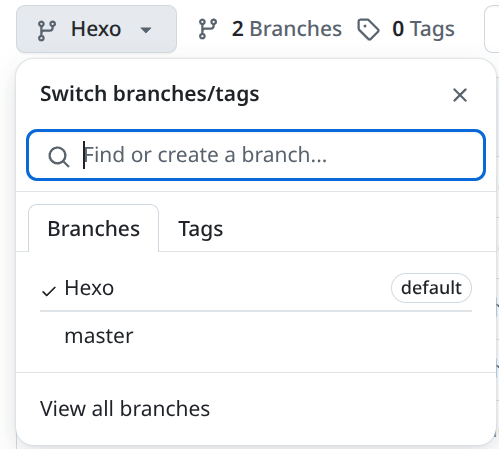Click the tag icon beside 0 Tags
This screenshot has height=449, width=499.
pyautogui.click(x=368, y=30)
